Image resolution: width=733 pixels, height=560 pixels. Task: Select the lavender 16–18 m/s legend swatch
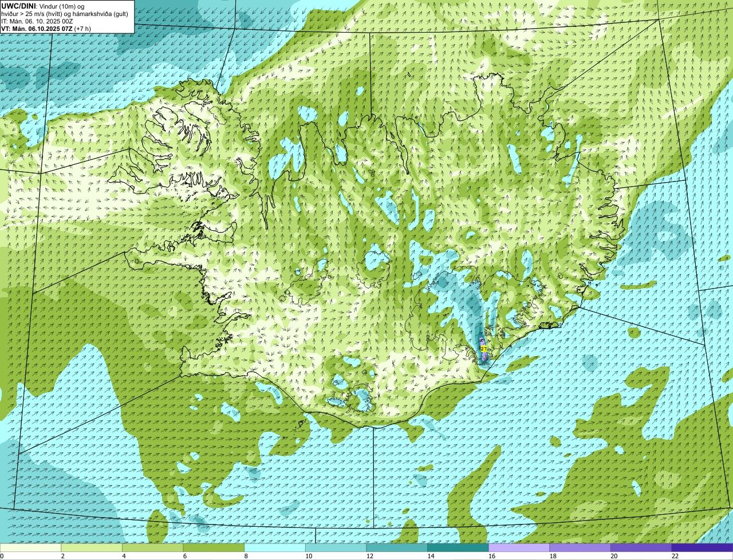click(x=519, y=547)
